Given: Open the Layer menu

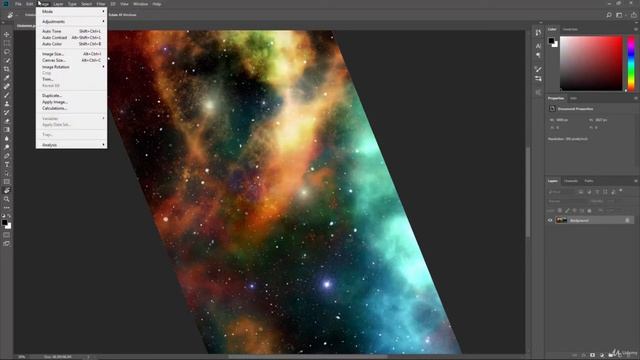Looking at the screenshot, I should coord(58,4).
